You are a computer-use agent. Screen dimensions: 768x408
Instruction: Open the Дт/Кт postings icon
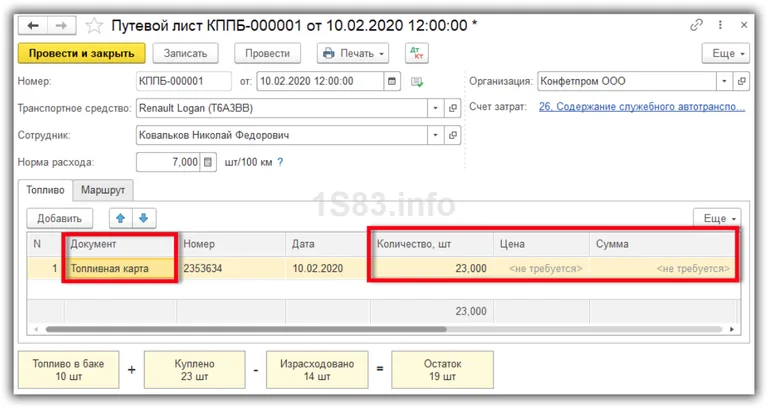[416, 54]
